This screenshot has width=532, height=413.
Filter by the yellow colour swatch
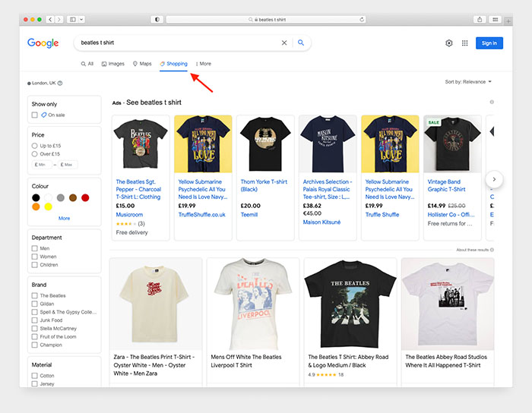click(x=48, y=206)
